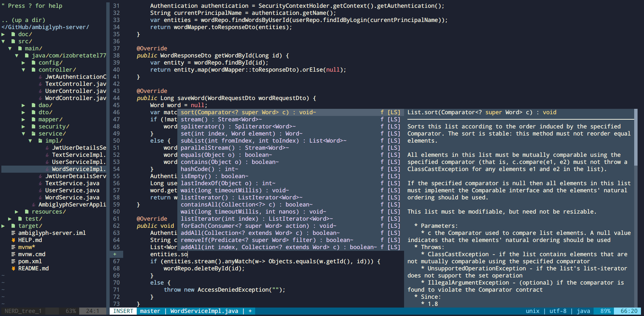Expand the config/ folder arrow
The width and height of the screenshot is (644, 316).
pos(23,63)
